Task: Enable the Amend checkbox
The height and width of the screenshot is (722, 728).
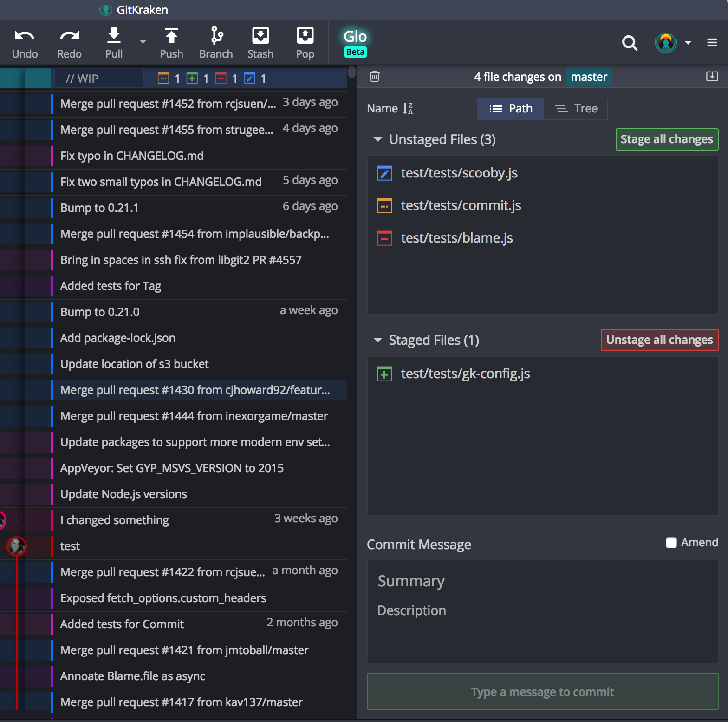Action: (671, 543)
